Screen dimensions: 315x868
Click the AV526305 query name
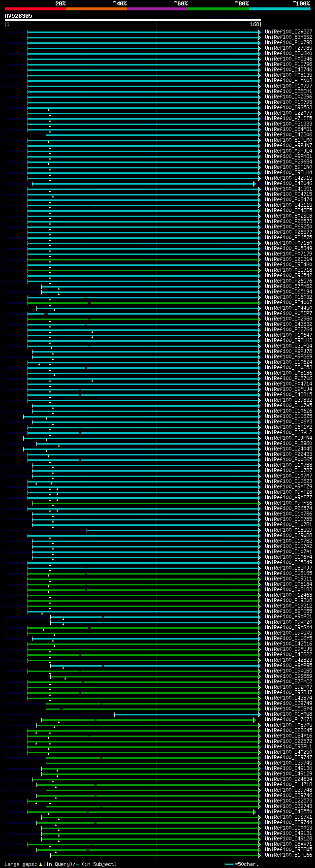19,16
